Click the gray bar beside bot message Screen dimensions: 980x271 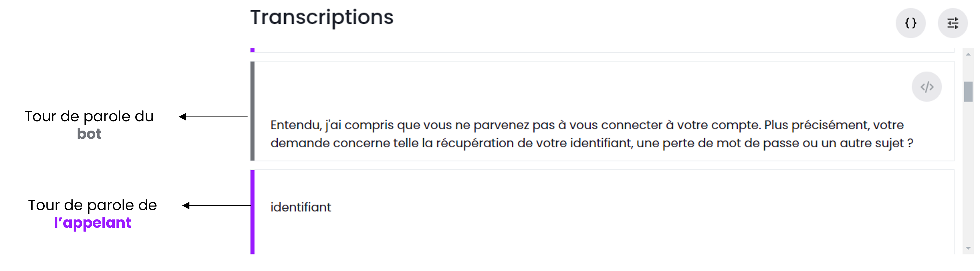pyautogui.click(x=252, y=111)
